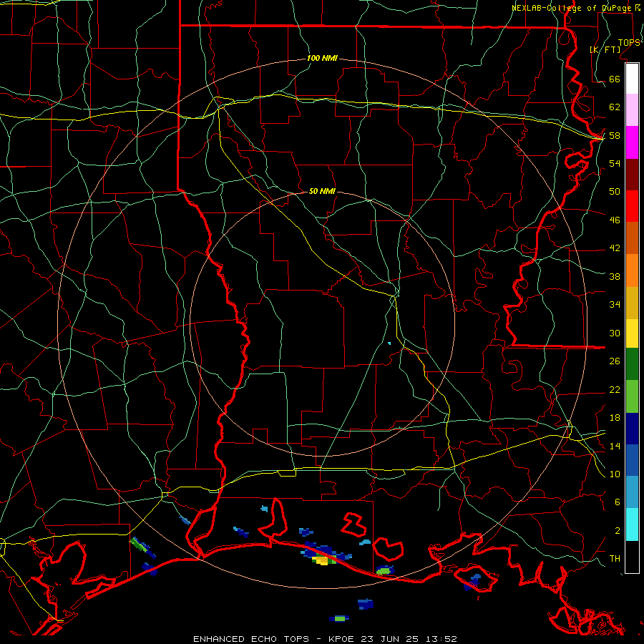Click the orange 42 kft legend swatch
This screenshot has height=644, width=644.
(632, 270)
